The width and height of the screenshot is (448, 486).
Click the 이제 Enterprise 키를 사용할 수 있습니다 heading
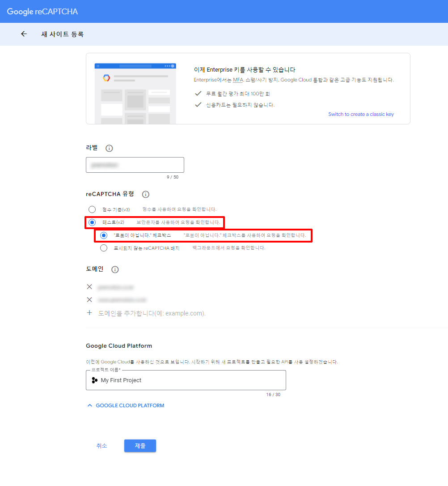click(245, 70)
